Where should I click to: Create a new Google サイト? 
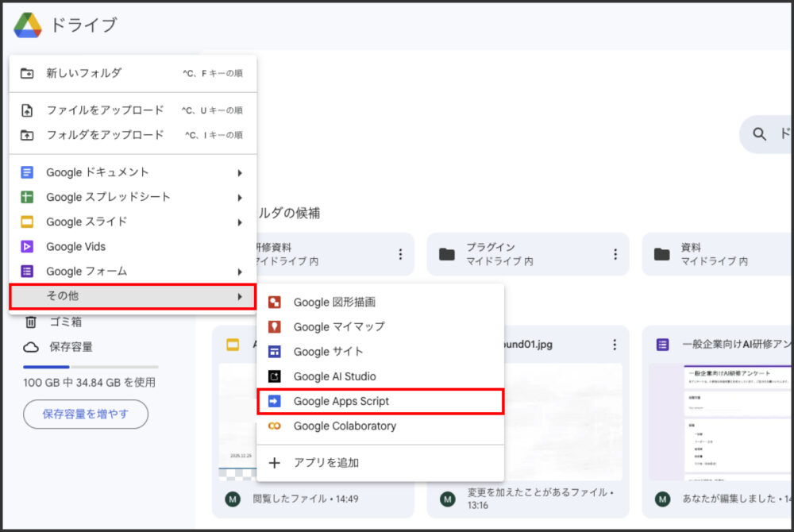pyautogui.click(x=327, y=351)
